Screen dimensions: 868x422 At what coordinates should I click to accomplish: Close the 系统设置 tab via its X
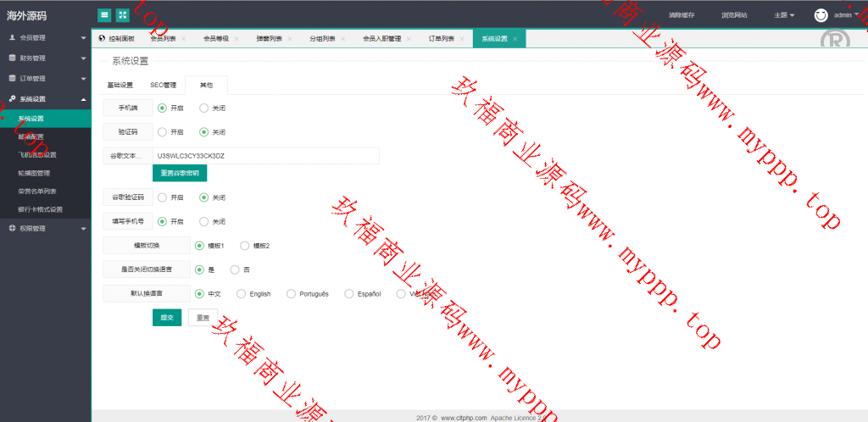tap(515, 39)
